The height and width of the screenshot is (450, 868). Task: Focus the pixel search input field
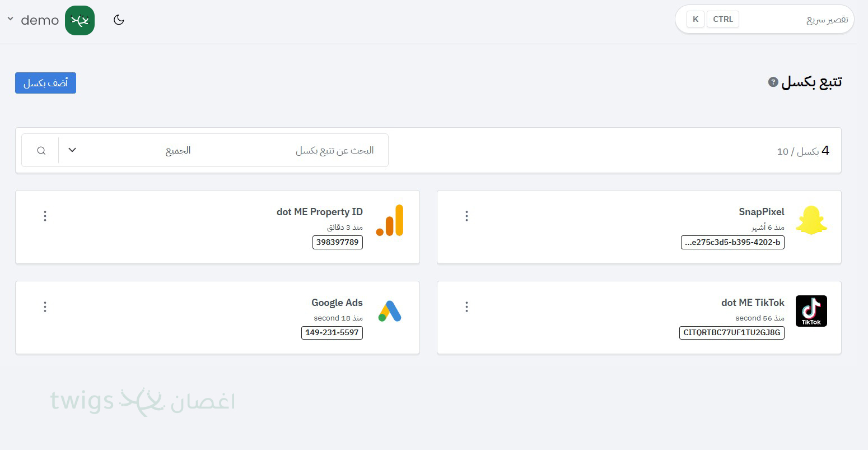coord(291,150)
